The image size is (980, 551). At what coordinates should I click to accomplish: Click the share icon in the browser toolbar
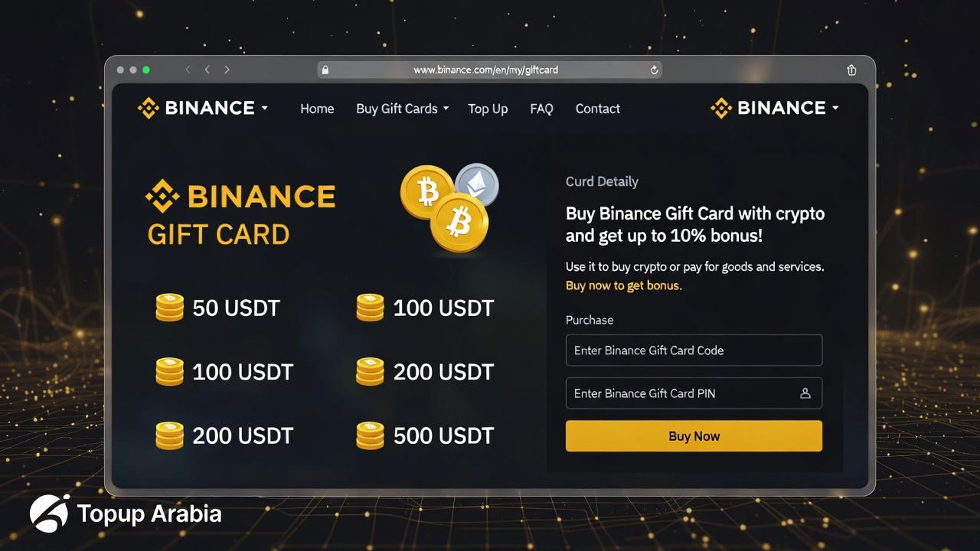pos(851,70)
